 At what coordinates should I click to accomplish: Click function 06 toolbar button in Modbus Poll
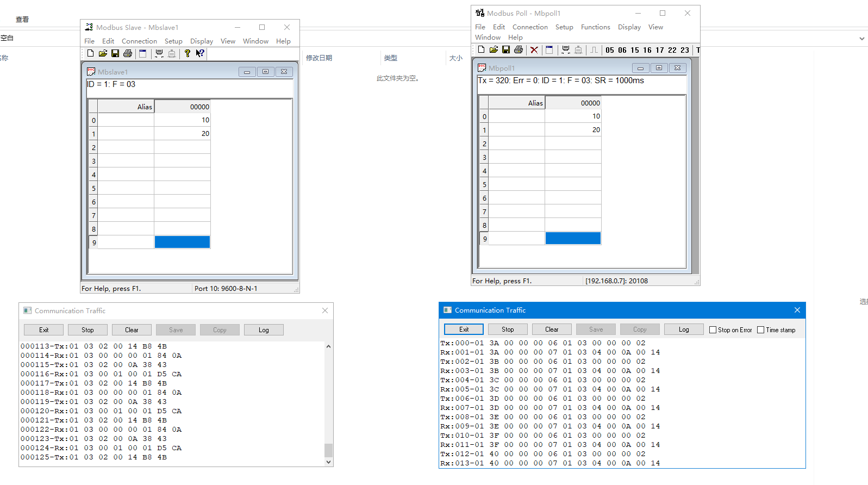tap(622, 50)
